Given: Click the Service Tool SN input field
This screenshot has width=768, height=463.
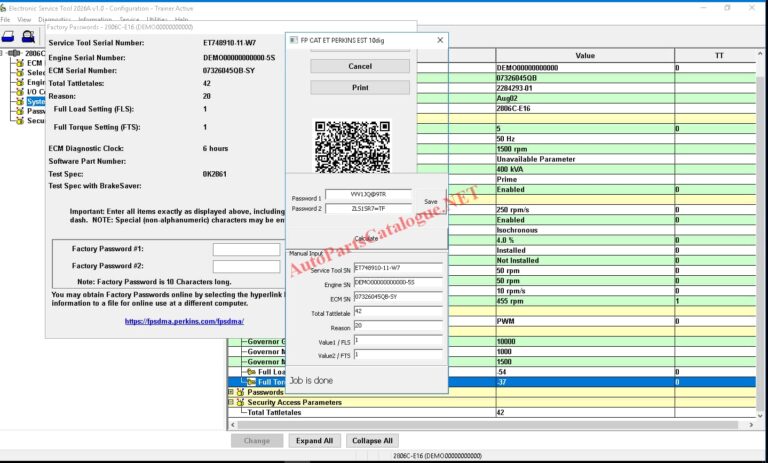Looking at the screenshot, I should click(x=398, y=268).
